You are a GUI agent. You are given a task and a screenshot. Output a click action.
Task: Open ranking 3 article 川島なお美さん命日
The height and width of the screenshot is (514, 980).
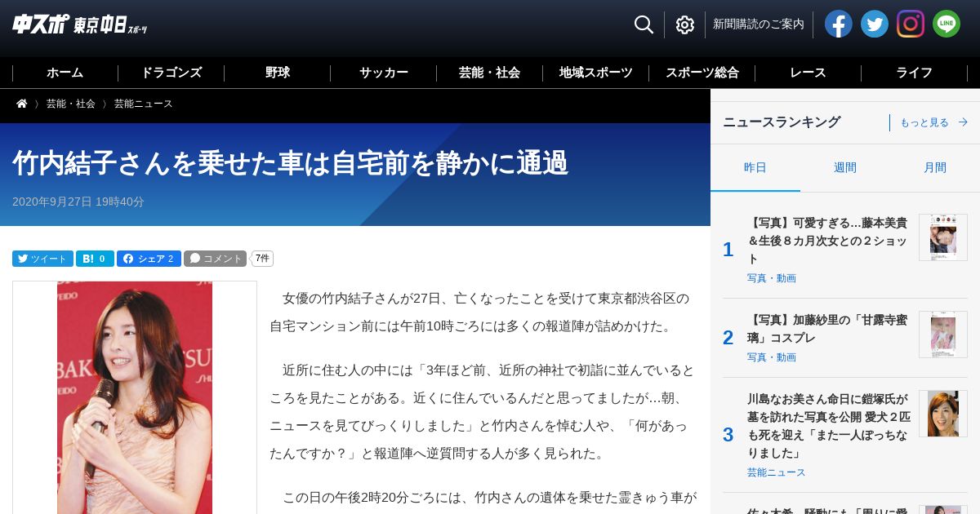(827, 426)
